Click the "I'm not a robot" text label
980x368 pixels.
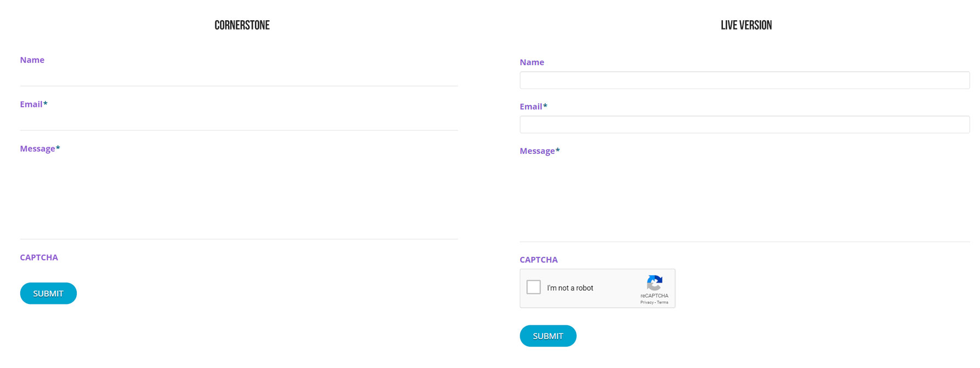click(570, 288)
